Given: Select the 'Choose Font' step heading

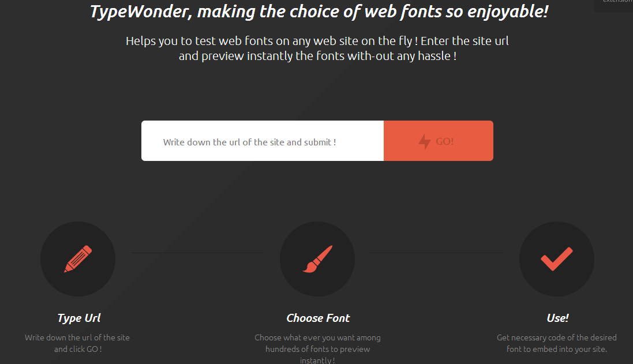Looking at the screenshot, I should click(x=318, y=318).
